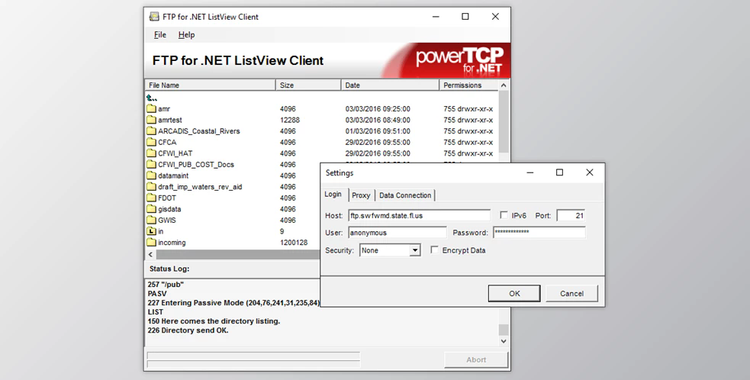Toggle the Encrypt Data checkbox

click(434, 250)
